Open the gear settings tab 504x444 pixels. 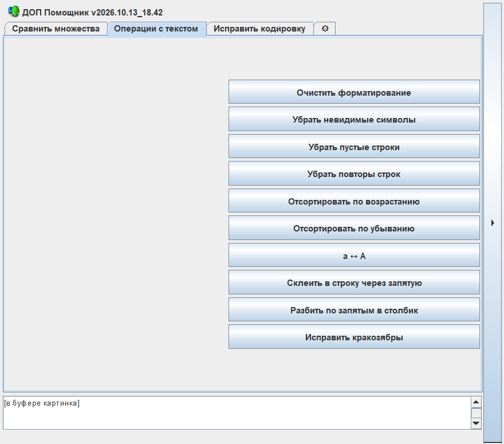point(325,29)
